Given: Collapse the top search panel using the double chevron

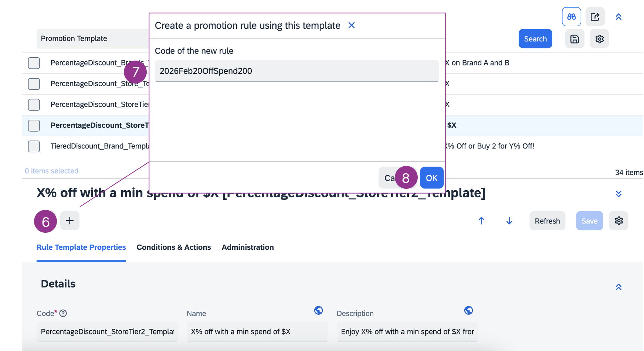Looking at the screenshot, I should click(x=618, y=17).
